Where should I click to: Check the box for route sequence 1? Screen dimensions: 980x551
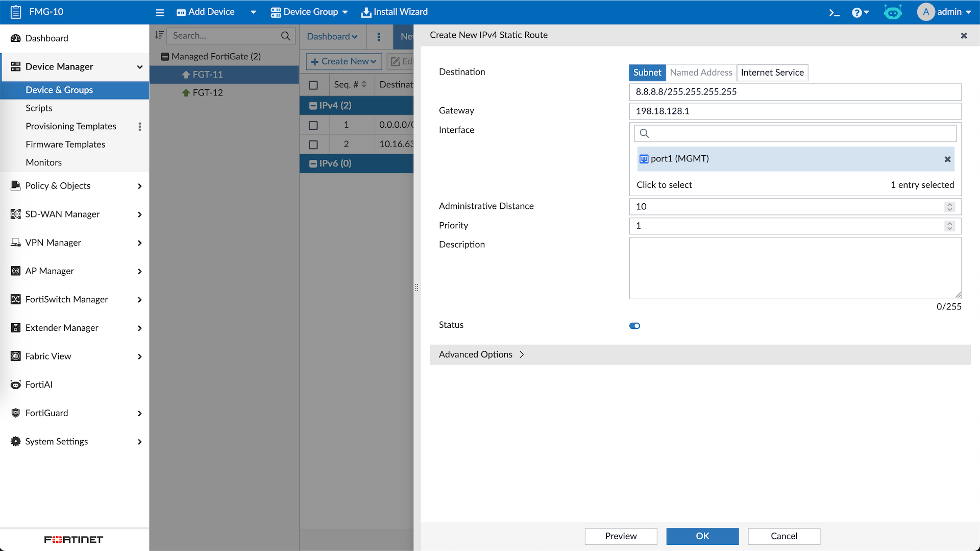point(313,125)
